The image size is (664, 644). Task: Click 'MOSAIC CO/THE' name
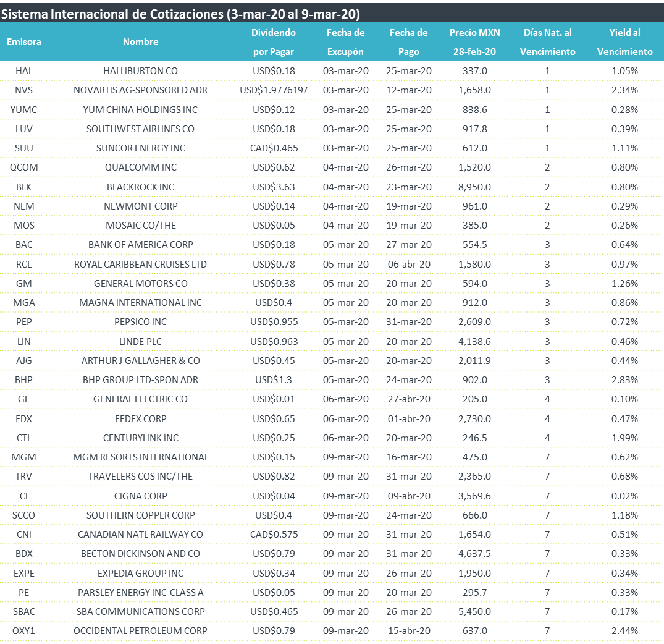pos(141,226)
